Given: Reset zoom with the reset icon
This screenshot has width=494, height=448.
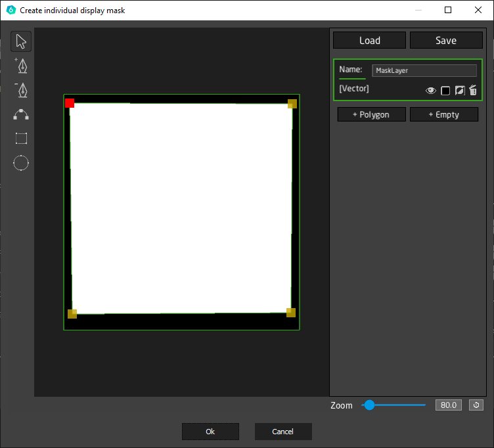Looking at the screenshot, I should (x=476, y=405).
